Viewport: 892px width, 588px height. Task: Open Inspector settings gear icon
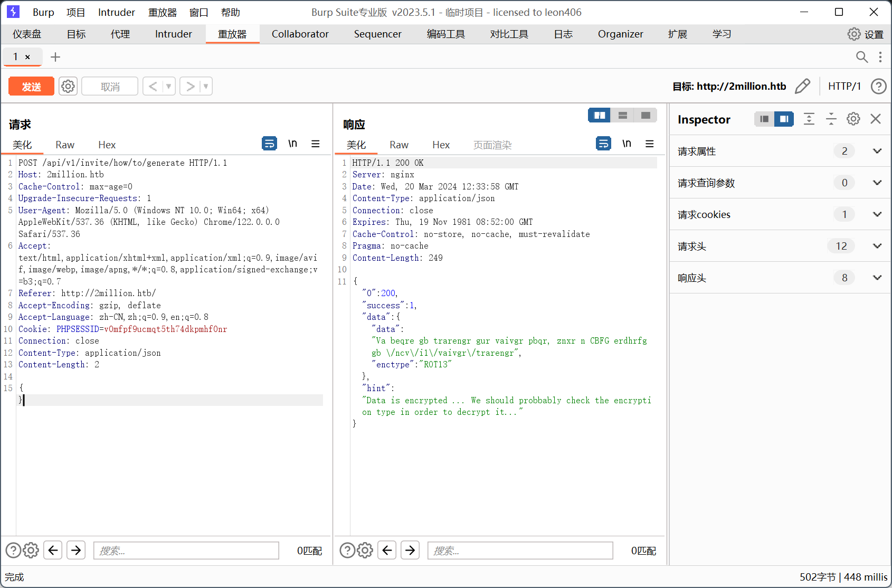tap(853, 119)
